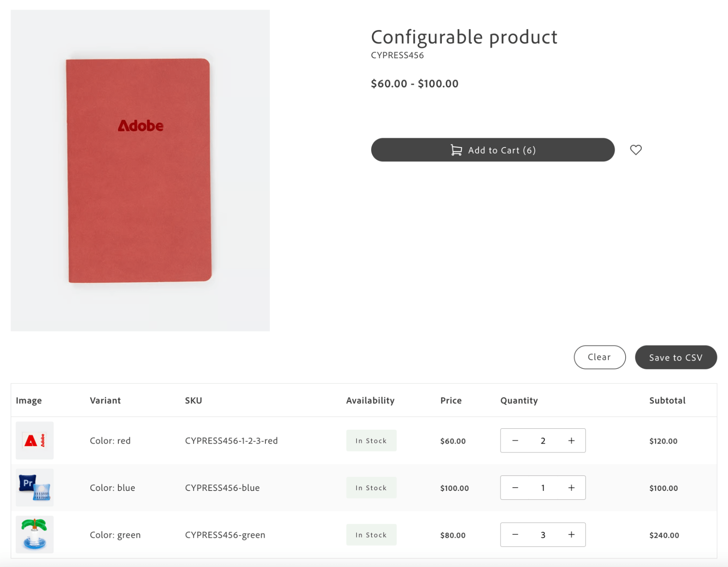Image resolution: width=728 pixels, height=567 pixels.
Task: Click the green variant quantity input field
Action: point(543,535)
